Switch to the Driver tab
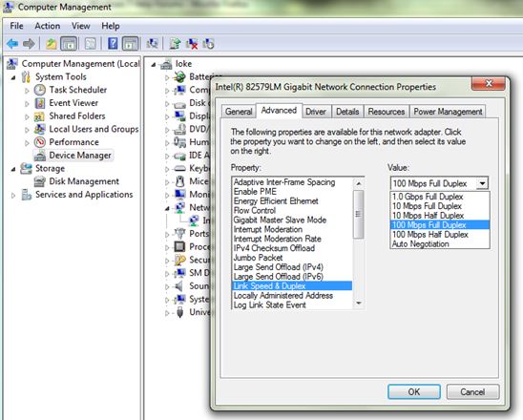The width and height of the screenshot is (523, 420). 316,112
